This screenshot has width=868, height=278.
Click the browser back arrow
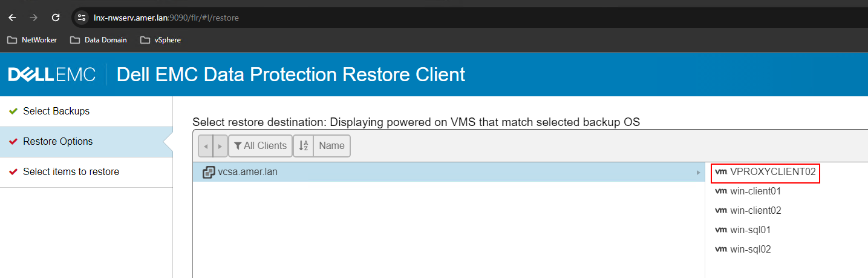click(12, 18)
